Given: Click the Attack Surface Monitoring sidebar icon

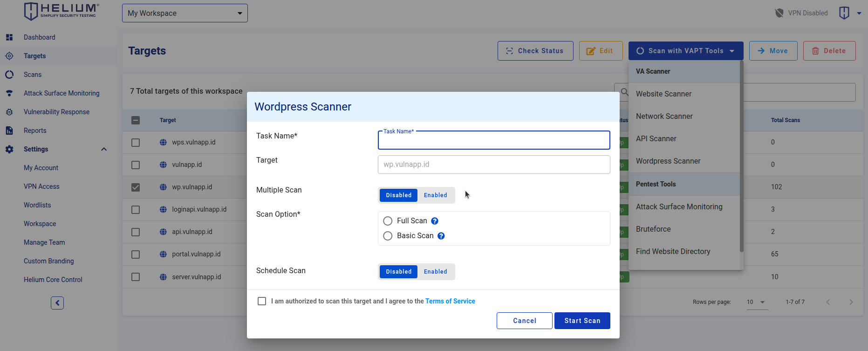Looking at the screenshot, I should point(9,93).
